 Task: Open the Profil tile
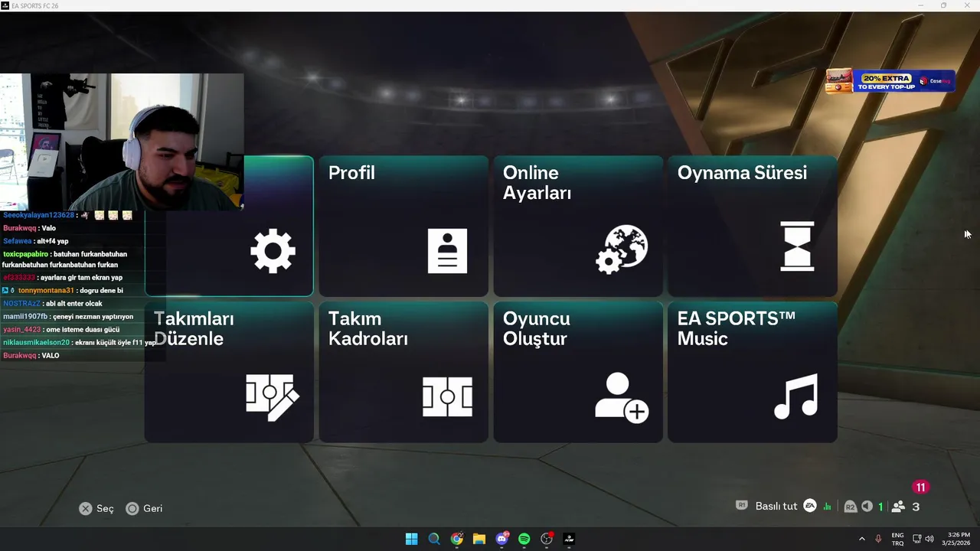403,226
